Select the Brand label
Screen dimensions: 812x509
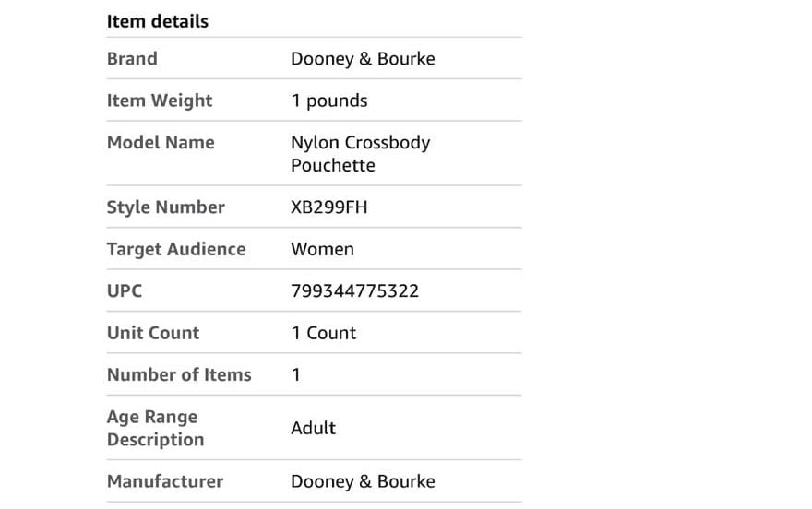tap(132, 58)
